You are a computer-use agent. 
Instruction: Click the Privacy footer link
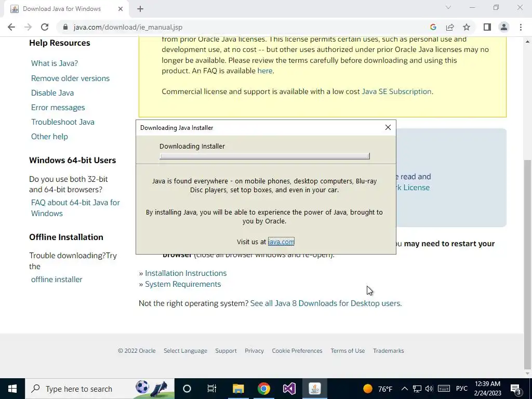pos(254,351)
